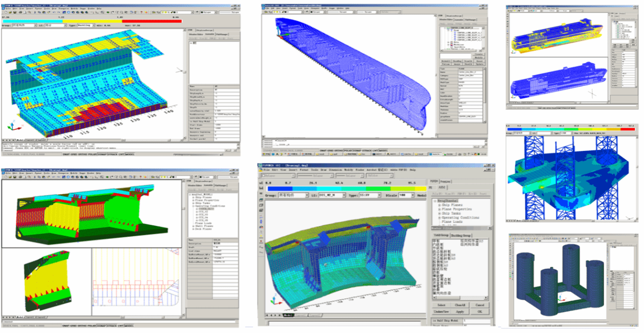
Task: Click the Save icon in the buckling window toolbar
Action: coord(15,11)
